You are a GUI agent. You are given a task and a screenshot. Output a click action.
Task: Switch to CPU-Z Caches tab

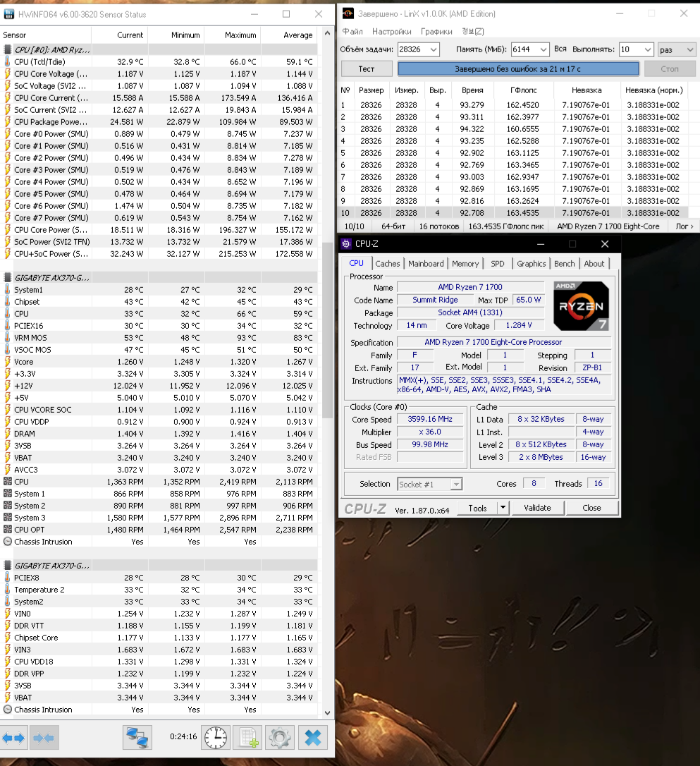point(388,264)
